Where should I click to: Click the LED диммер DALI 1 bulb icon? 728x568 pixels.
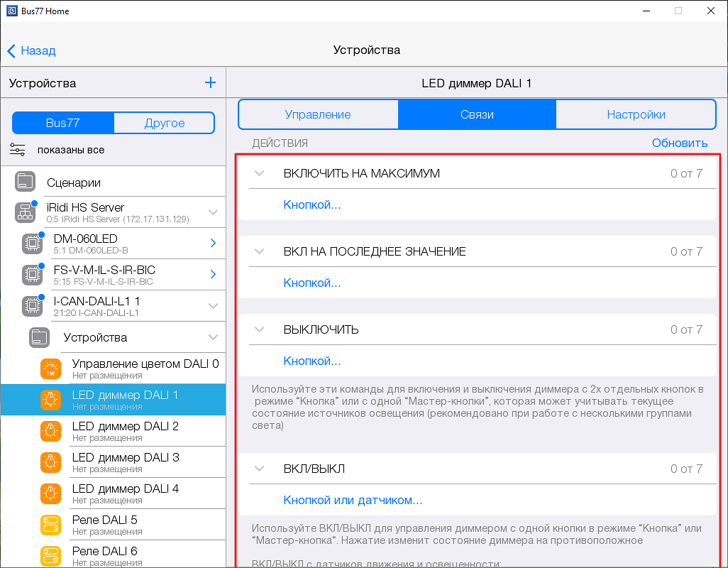click(x=50, y=400)
